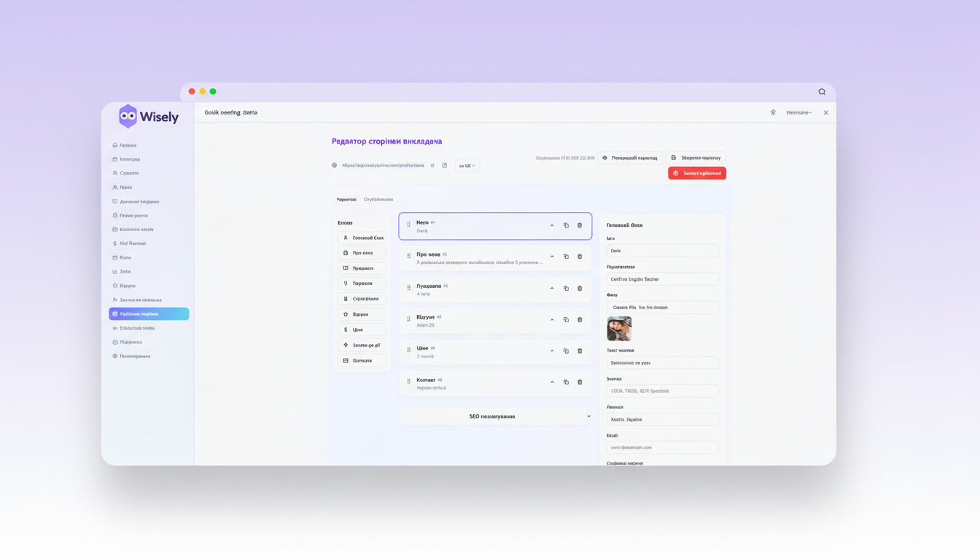Delete the last Контакт block via trash icon
This screenshot has width=980, height=560.
(x=579, y=382)
